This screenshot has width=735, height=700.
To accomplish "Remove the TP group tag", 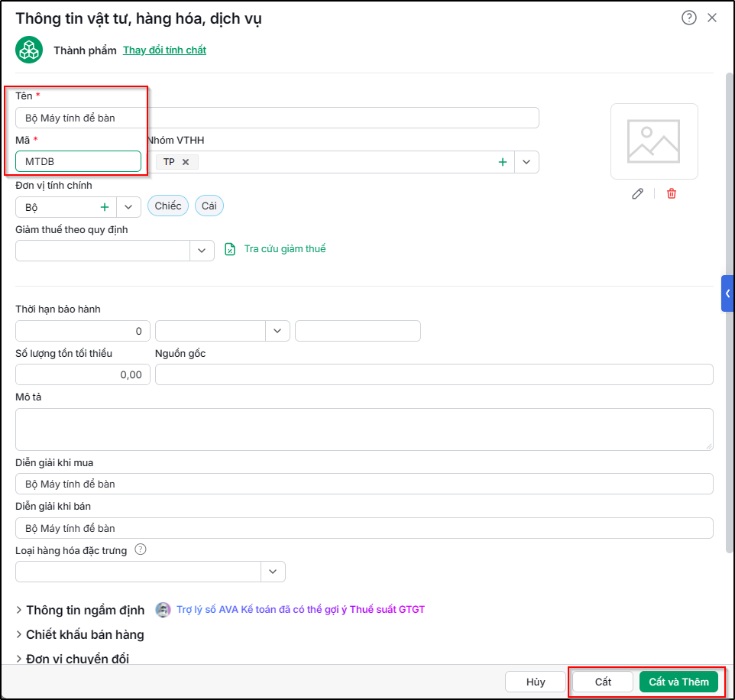I will point(186,162).
